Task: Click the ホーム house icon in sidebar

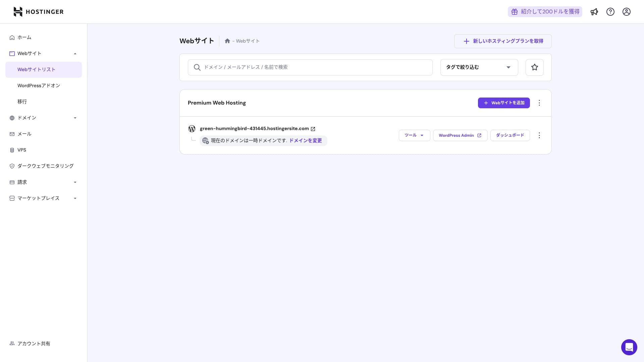Action: pos(12,38)
